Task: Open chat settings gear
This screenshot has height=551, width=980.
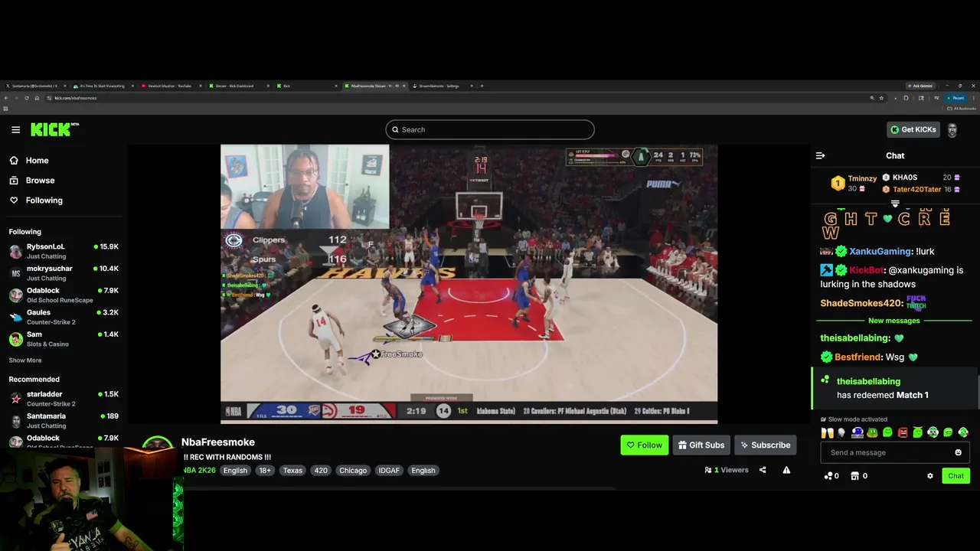Action: (930, 476)
